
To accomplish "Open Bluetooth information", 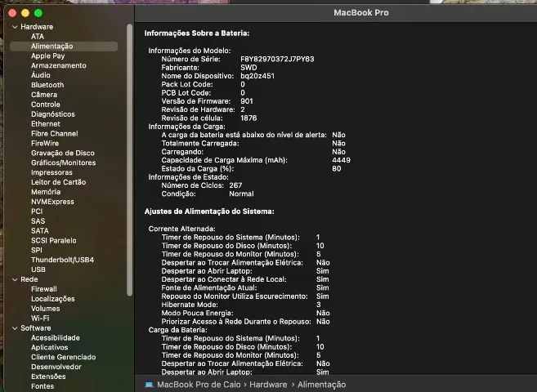I will pos(47,85).
